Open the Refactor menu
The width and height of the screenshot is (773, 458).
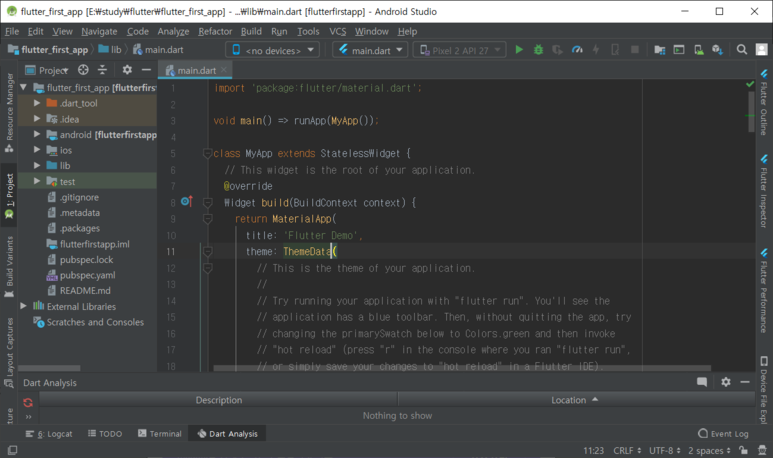click(x=215, y=31)
